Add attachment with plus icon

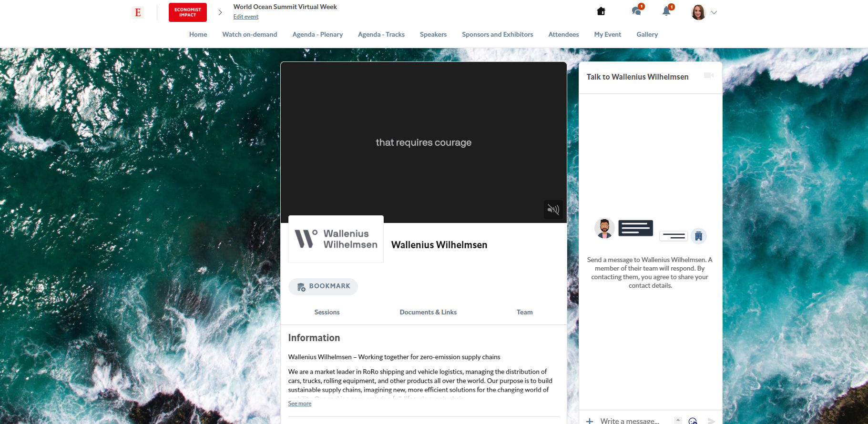[590, 421]
